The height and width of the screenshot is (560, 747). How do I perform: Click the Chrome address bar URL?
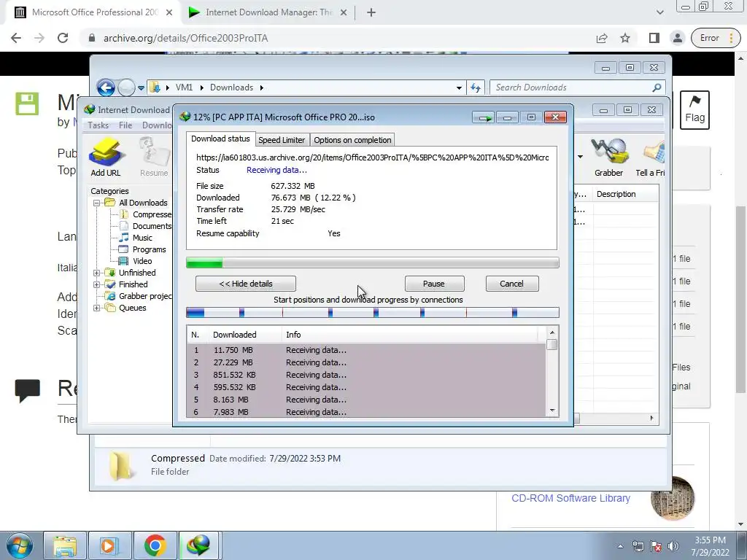(186, 38)
